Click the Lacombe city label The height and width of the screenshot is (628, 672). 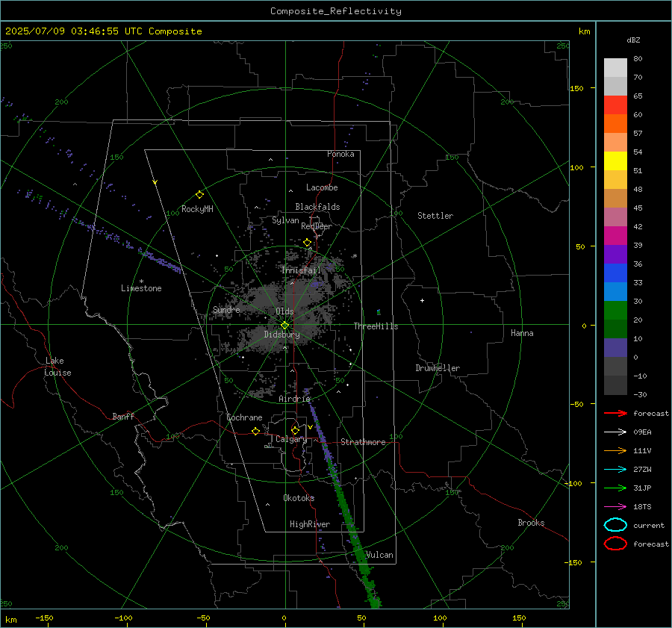pos(322,187)
